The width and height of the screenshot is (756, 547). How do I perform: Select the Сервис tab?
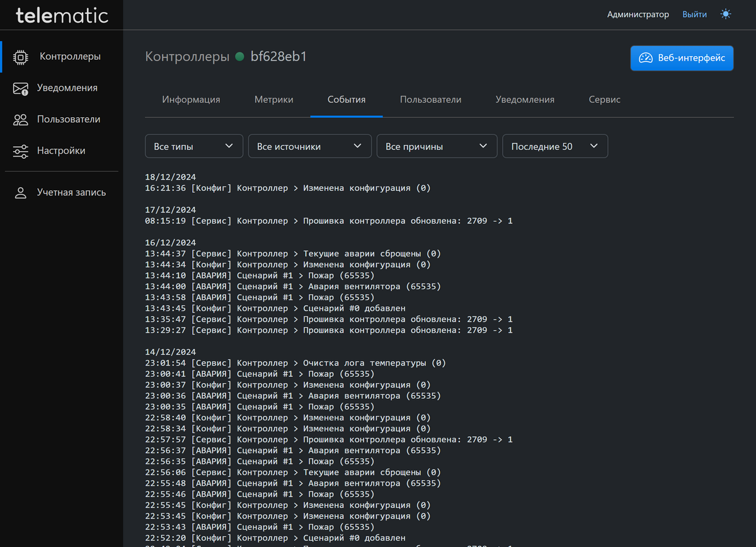pyautogui.click(x=604, y=100)
